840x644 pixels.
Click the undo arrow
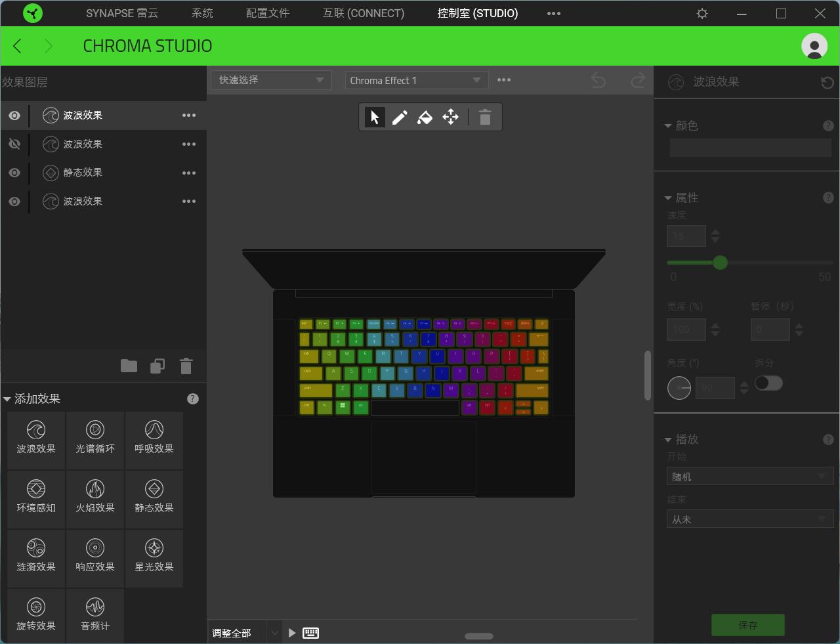click(x=598, y=80)
